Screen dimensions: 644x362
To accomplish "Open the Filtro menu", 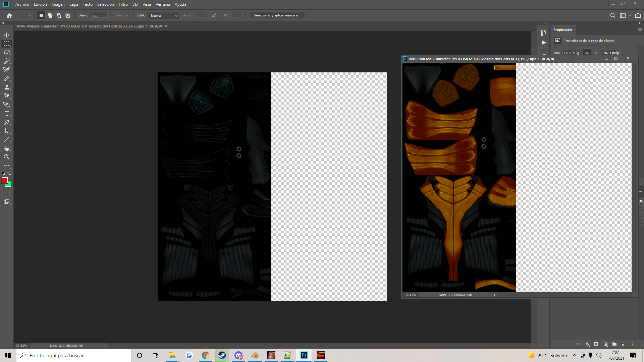I will pos(123,4).
